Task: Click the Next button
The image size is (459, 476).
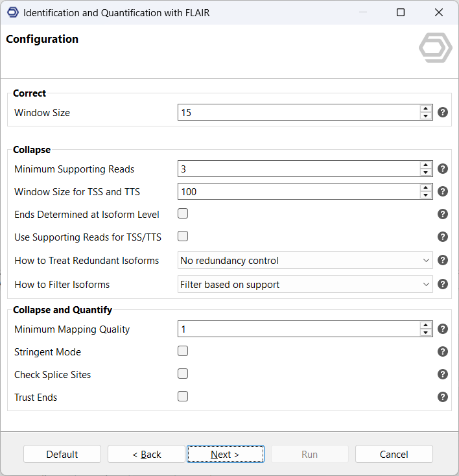Action: click(225, 454)
